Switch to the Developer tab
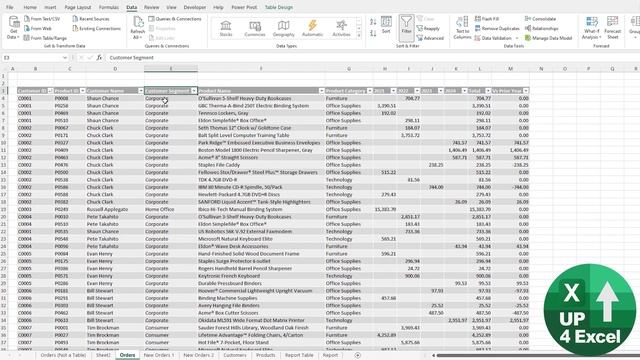Screen dimensions: 640x360 tap(195, 7)
